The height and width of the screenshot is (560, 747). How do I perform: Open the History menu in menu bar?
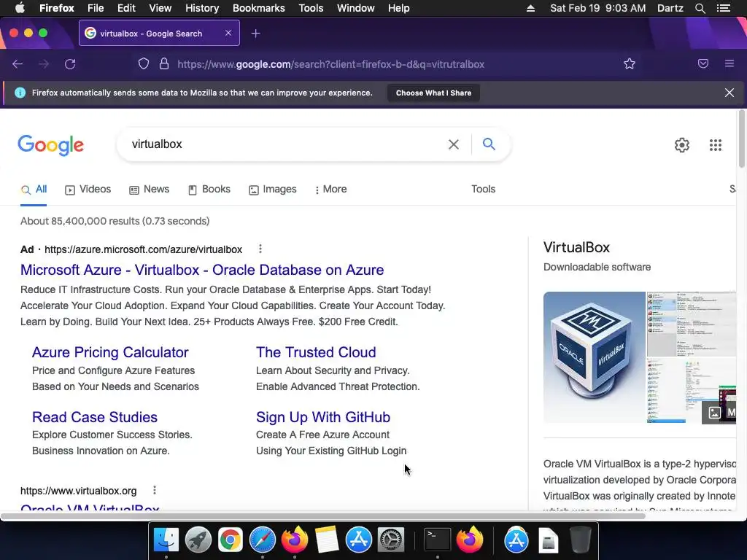[202, 8]
